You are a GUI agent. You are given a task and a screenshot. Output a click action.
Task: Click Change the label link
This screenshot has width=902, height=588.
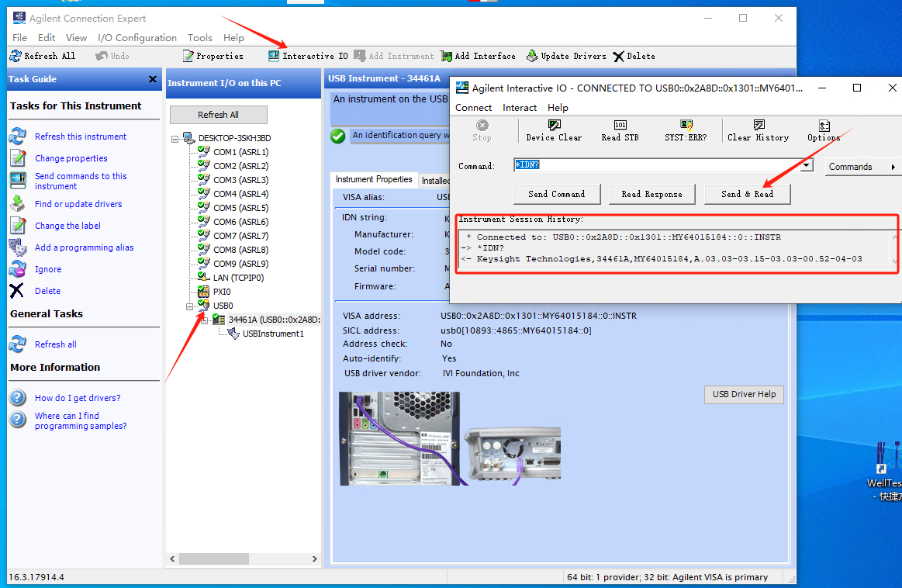tap(67, 226)
